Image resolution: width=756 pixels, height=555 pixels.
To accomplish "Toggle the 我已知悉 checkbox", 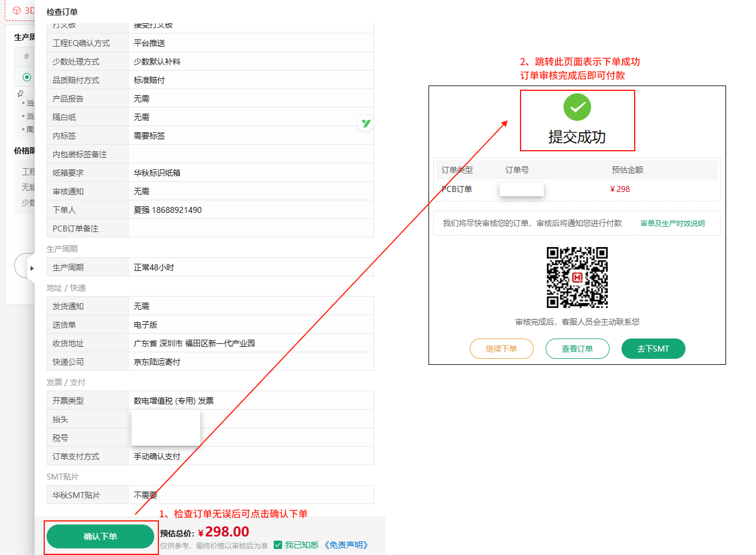I will (x=278, y=545).
